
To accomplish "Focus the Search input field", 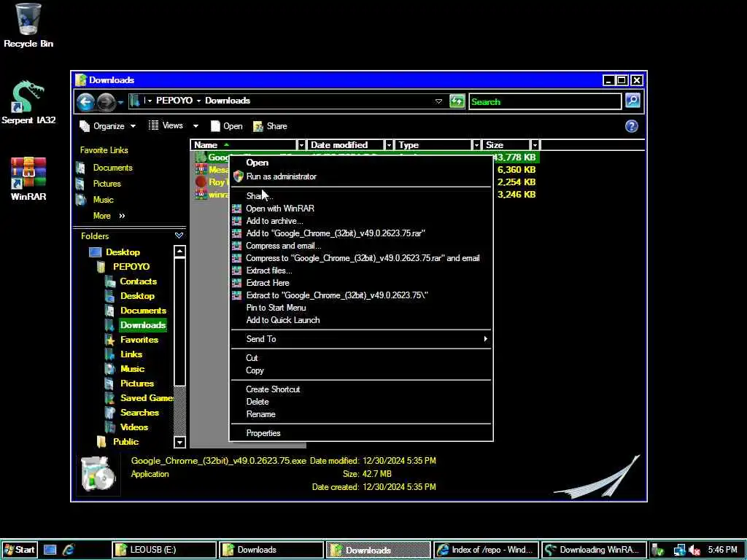I will [545, 101].
